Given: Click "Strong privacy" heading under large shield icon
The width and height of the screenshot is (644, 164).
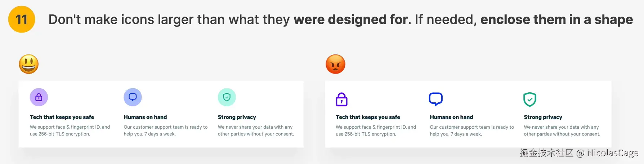Looking at the screenshot, I should point(543,117).
